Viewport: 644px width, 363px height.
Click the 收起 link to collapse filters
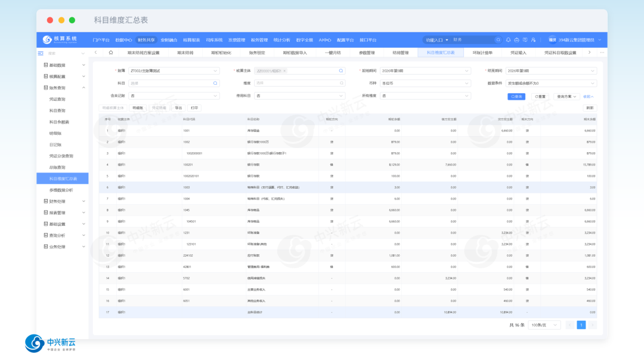coord(588,97)
